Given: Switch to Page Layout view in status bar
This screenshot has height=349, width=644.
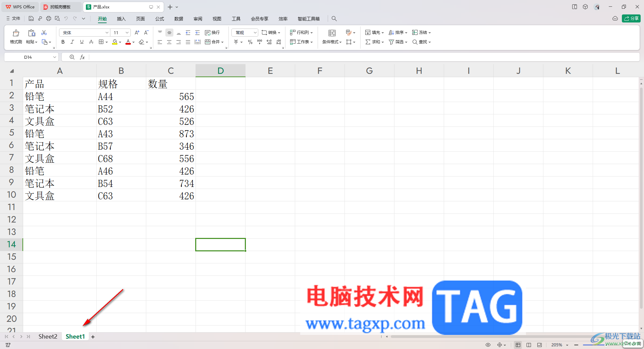Looking at the screenshot, I should click(529, 345).
